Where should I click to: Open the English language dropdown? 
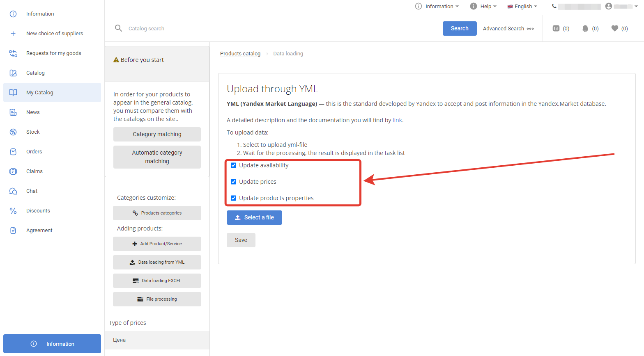(522, 6)
